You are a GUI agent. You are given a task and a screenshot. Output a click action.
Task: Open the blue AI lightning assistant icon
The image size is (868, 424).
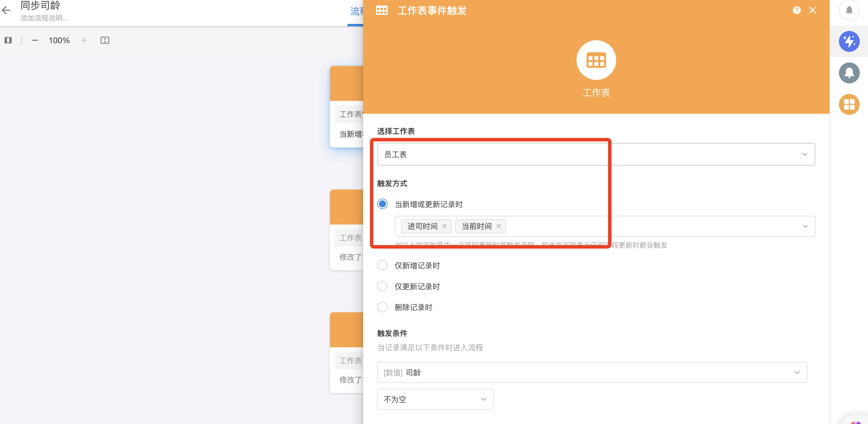point(849,41)
